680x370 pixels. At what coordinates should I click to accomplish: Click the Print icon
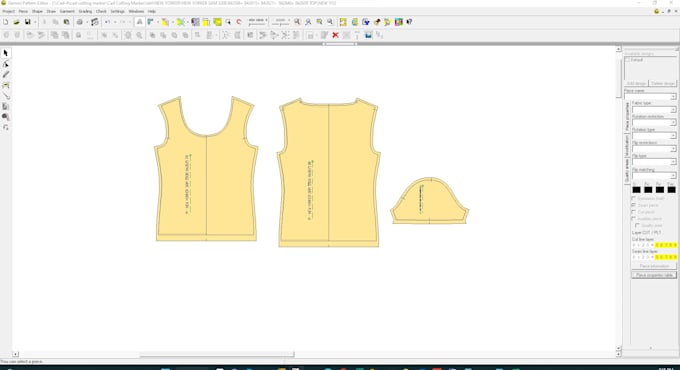(79, 22)
